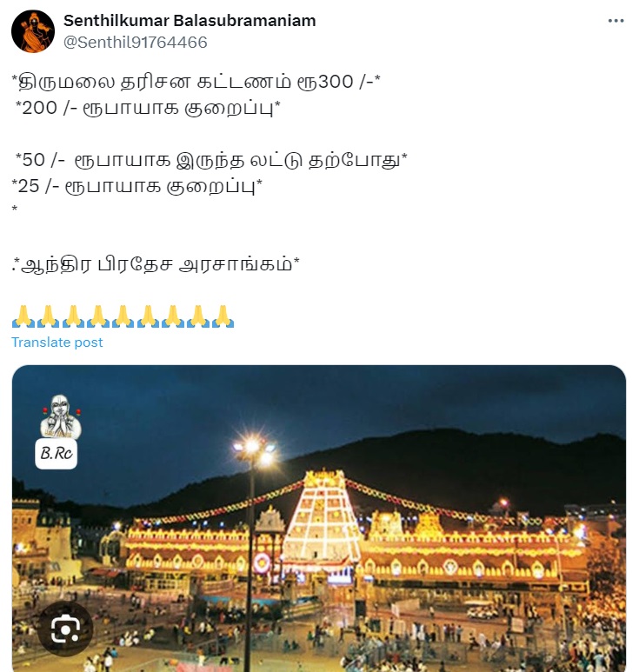Click the Tamil line starting with 200 /-
The height and width of the screenshot is (672, 632).
(148, 108)
